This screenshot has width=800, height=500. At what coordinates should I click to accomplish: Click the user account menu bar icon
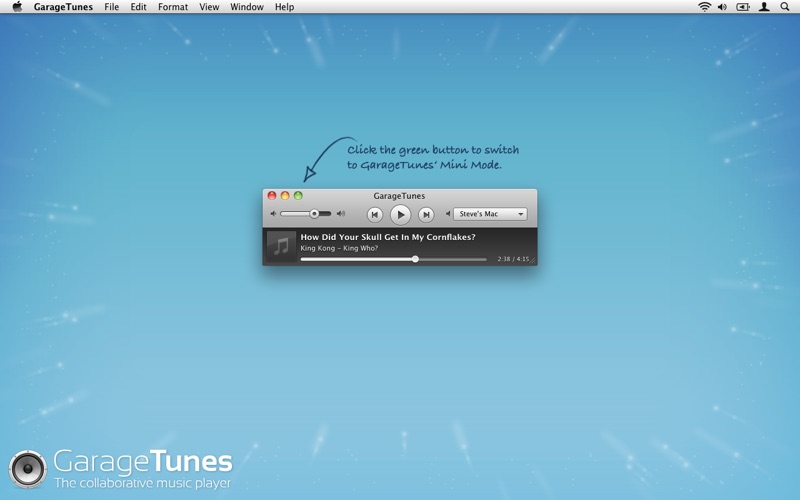coord(764,7)
